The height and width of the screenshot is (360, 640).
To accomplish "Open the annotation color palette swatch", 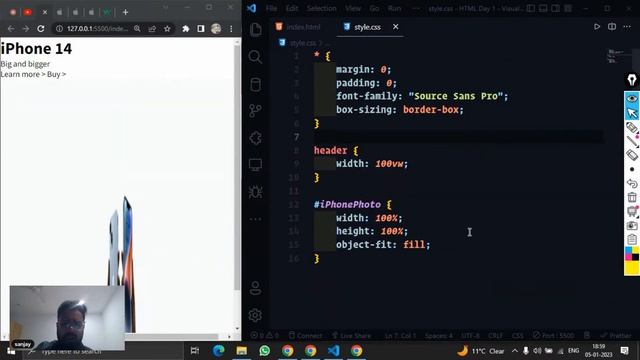I will click(x=632, y=254).
